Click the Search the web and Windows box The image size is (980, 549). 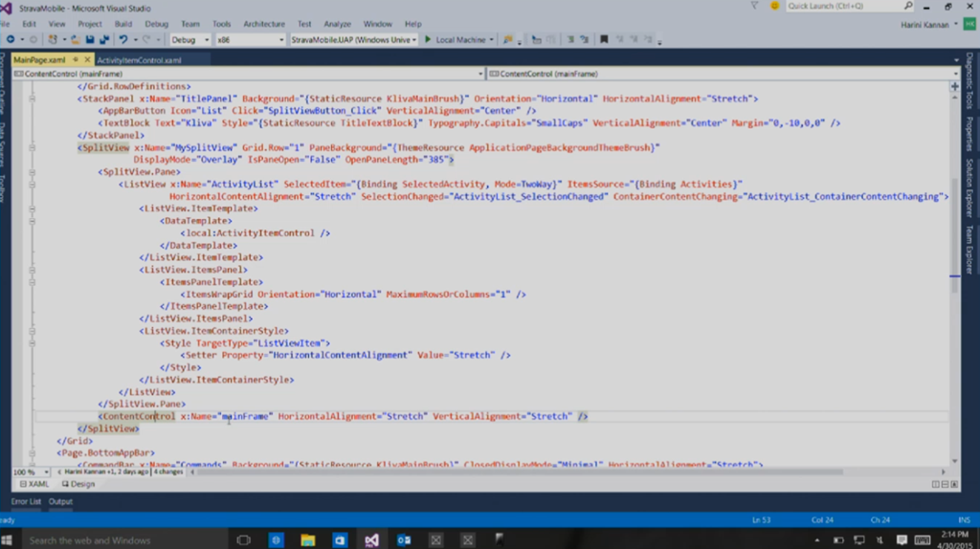coord(125,540)
